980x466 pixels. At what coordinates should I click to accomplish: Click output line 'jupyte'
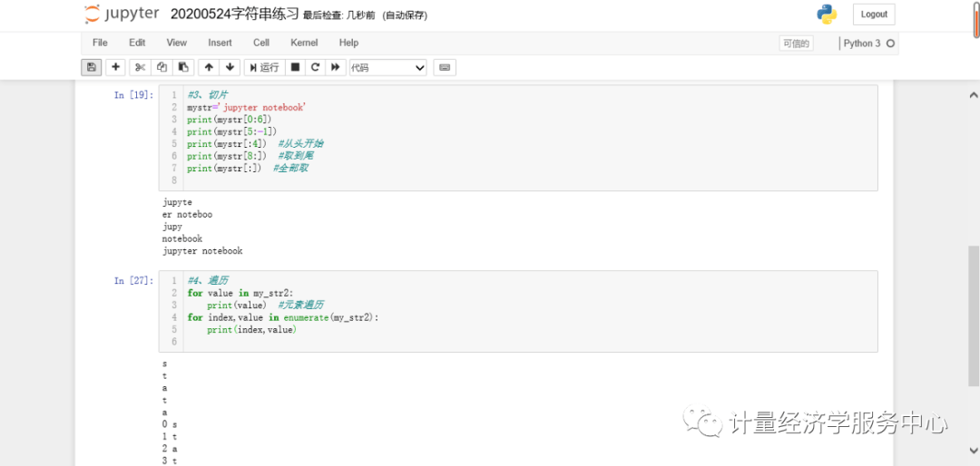coord(177,202)
